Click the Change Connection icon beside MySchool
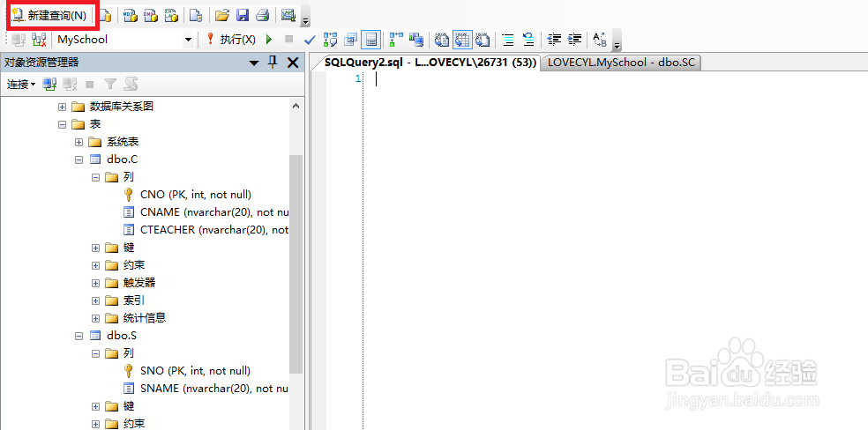Viewport: 868px width, 430px height. click(39, 40)
